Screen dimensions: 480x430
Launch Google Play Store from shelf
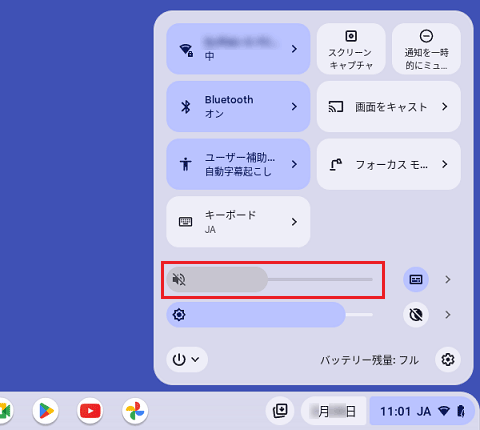point(46,411)
